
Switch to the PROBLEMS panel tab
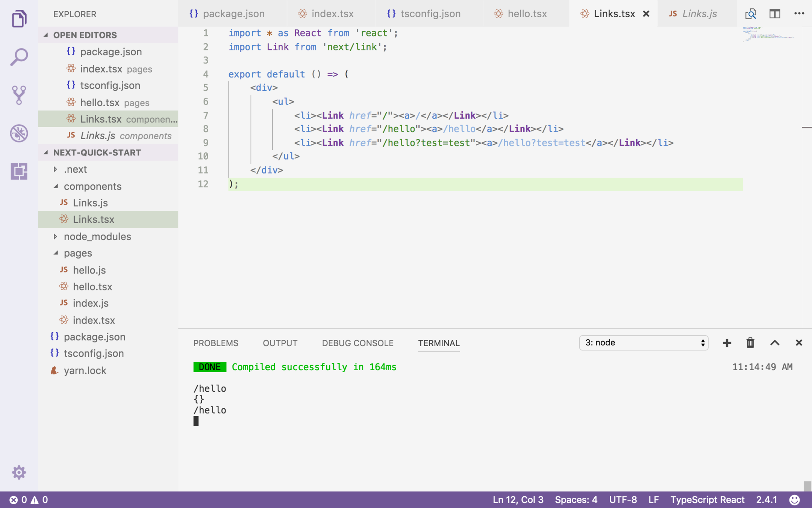[216, 343]
